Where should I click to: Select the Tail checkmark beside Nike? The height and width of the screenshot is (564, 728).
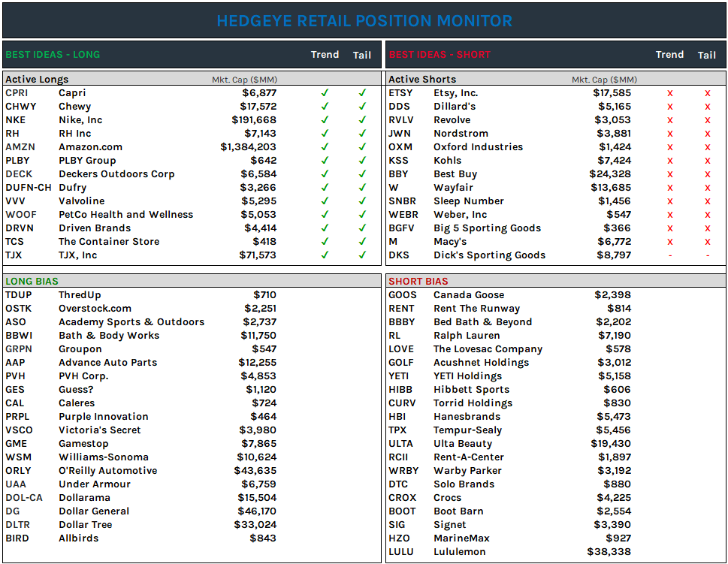click(361, 119)
